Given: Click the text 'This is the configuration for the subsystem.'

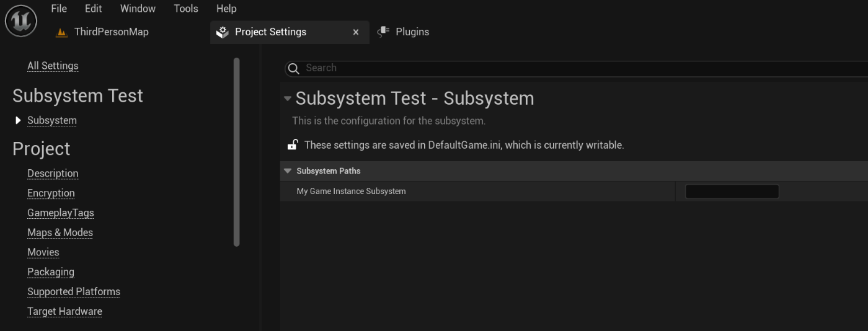Looking at the screenshot, I should (389, 121).
